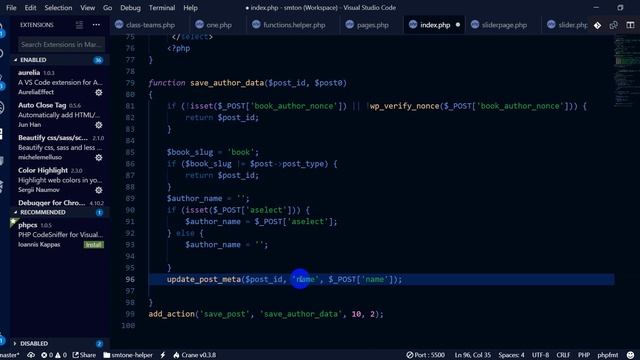Change end of line sequence CRLF
Viewport: 640px width, 360px height.
coord(563,355)
